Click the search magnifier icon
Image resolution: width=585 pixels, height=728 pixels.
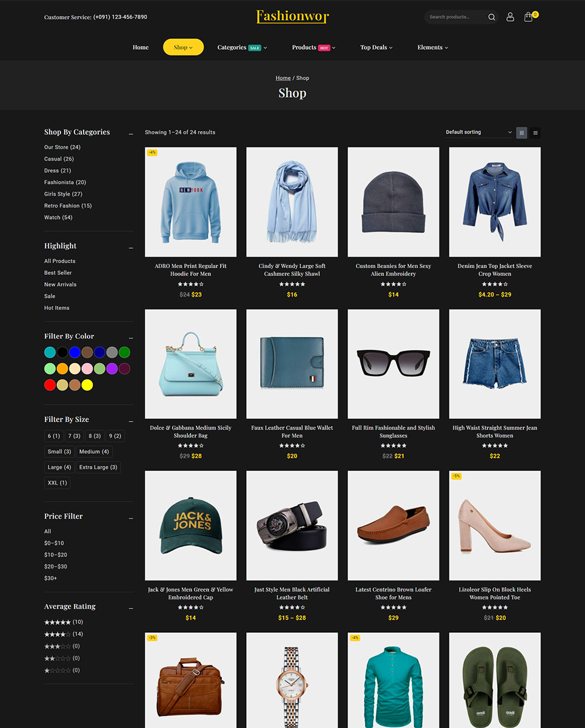tap(492, 17)
